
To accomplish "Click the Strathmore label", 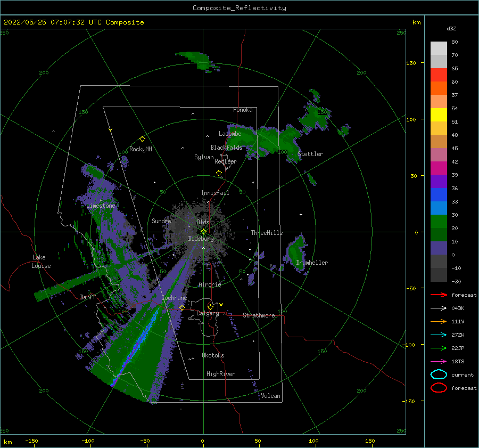I will 259,315.
